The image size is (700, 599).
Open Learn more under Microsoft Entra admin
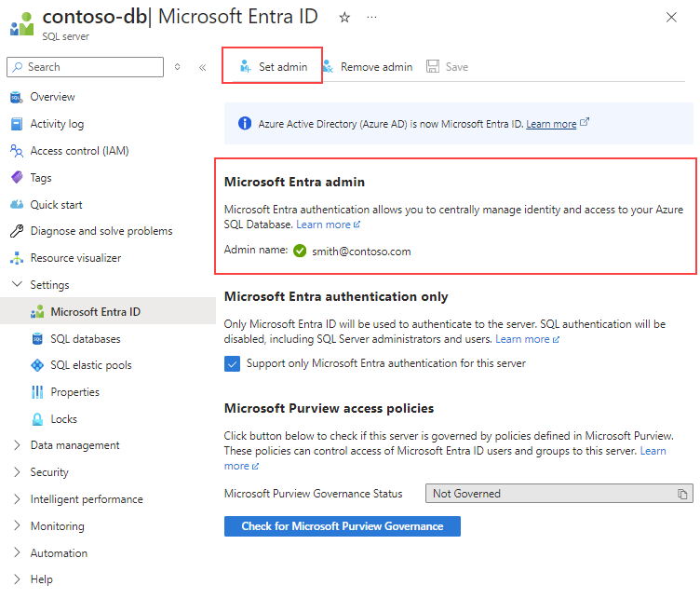point(323,225)
